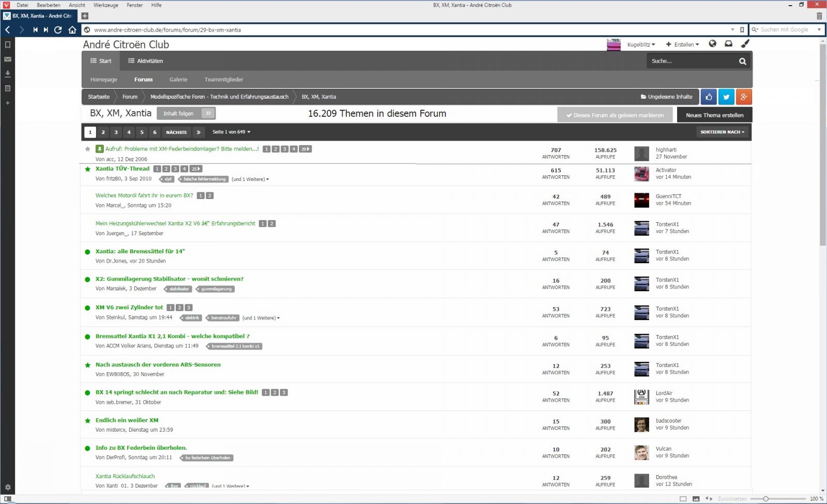Viewport: 827px width, 504px height.
Task: Click the forum search magnifier icon
Action: (x=742, y=61)
